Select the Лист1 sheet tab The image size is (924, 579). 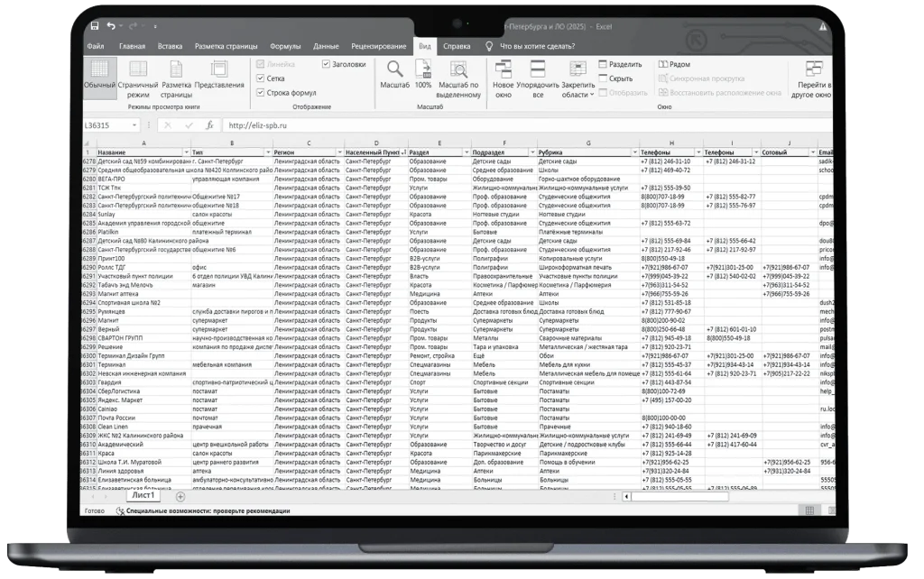coord(143,495)
